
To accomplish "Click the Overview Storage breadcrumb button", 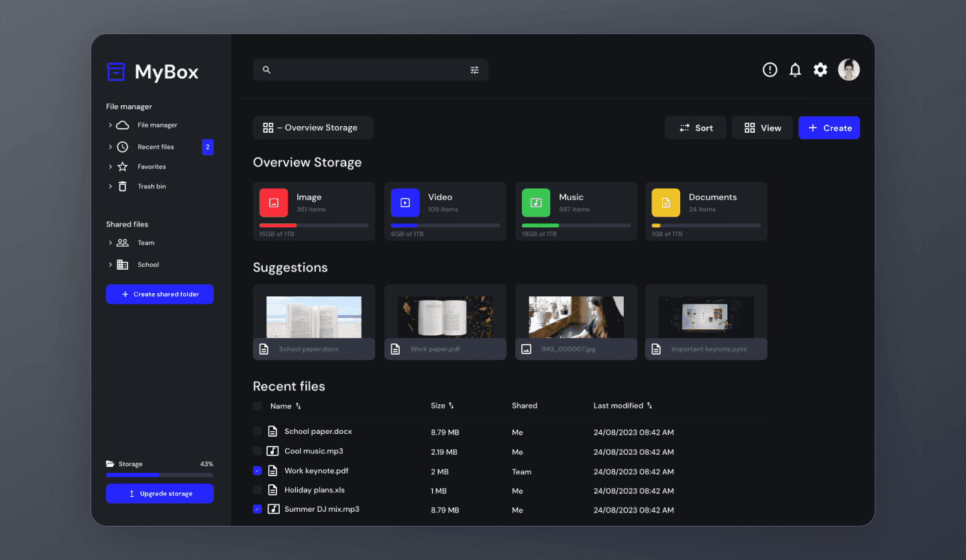I will tap(313, 127).
